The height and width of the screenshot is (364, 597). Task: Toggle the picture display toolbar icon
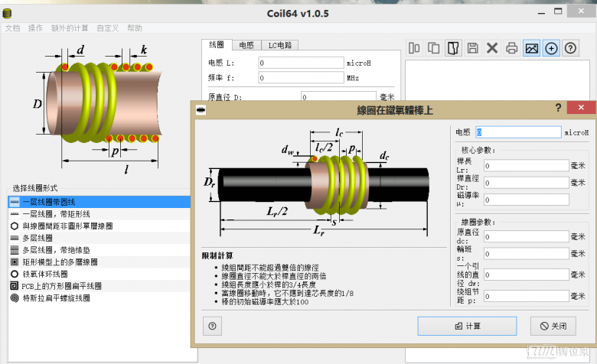pyautogui.click(x=531, y=48)
